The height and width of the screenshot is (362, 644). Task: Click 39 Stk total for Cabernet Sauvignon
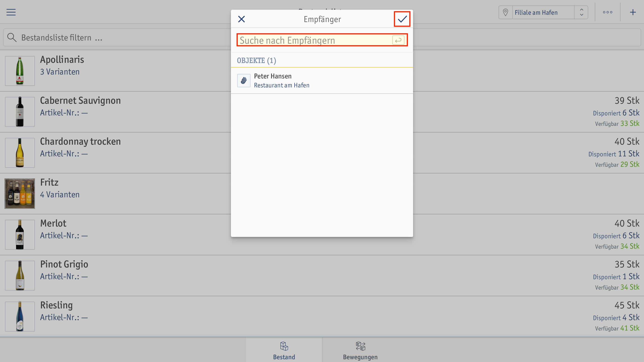click(627, 101)
